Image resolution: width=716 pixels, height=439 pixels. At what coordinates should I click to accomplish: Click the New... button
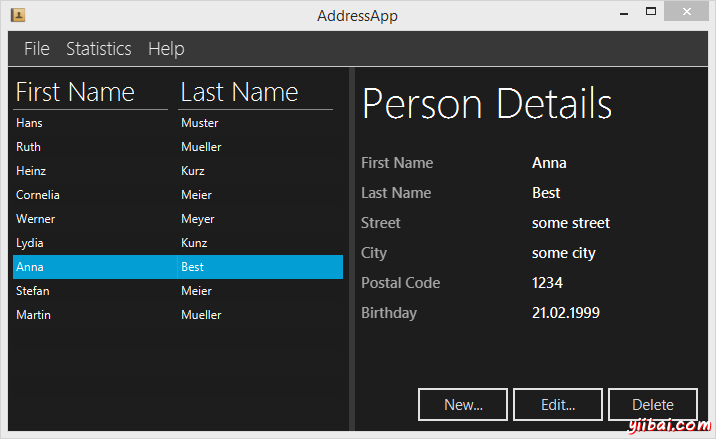tap(463, 405)
